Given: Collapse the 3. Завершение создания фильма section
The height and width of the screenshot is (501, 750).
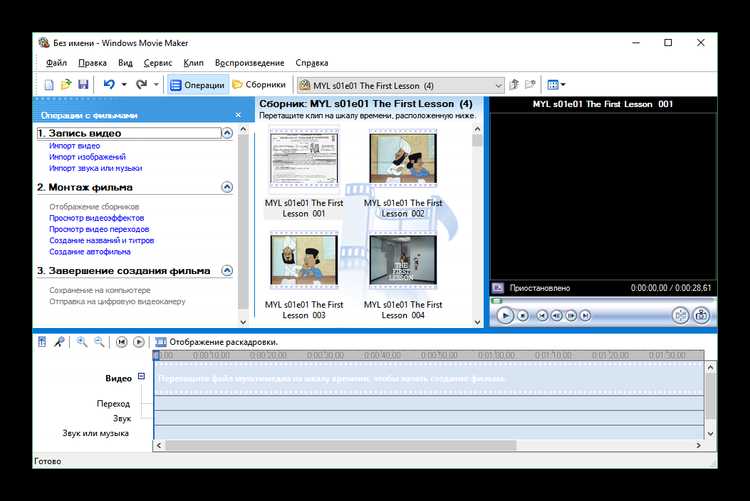Looking at the screenshot, I should tap(227, 271).
